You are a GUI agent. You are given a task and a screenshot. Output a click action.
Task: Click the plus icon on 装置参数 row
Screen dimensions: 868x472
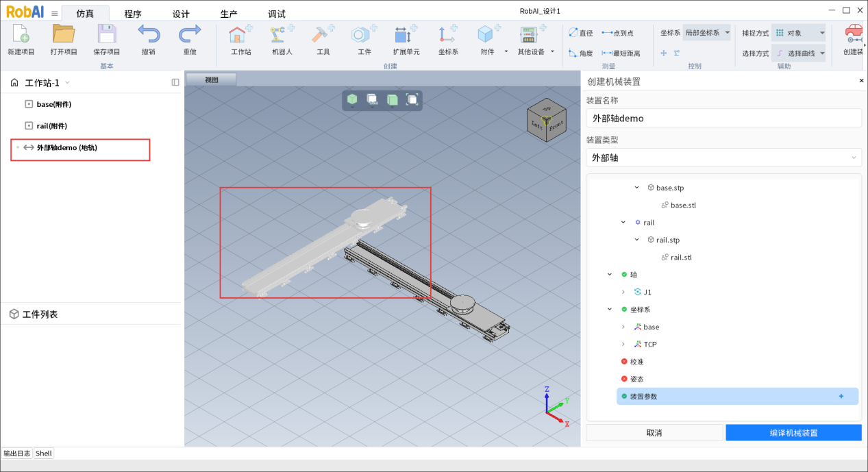[841, 396]
